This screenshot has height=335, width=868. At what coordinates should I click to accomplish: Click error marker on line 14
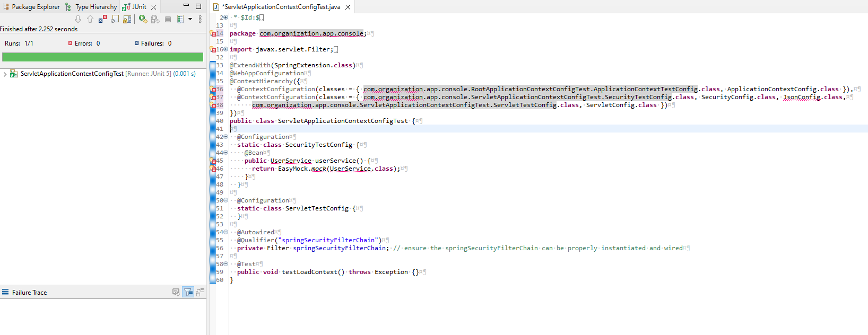213,33
